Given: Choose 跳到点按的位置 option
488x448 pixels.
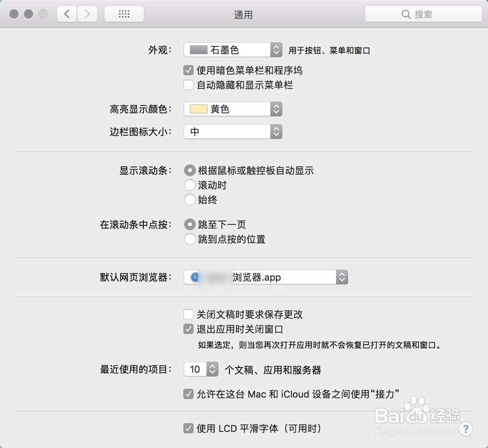Looking at the screenshot, I should click(x=190, y=239).
